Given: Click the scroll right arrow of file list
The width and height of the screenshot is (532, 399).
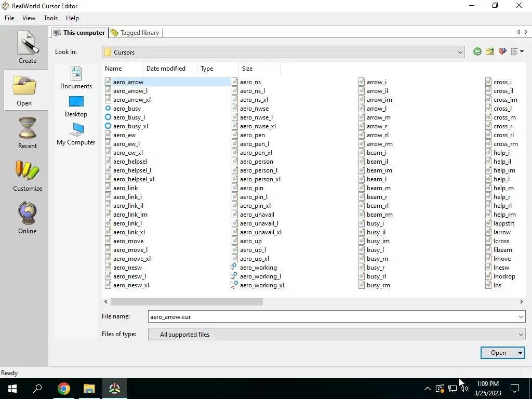Looking at the screenshot, I should tap(522, 302).
